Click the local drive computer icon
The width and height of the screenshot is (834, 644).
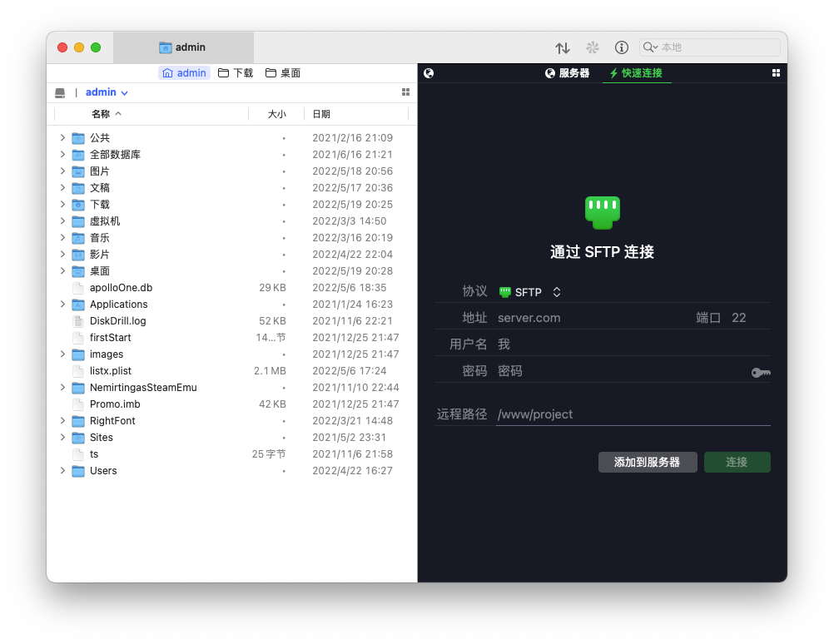[60, 93]
